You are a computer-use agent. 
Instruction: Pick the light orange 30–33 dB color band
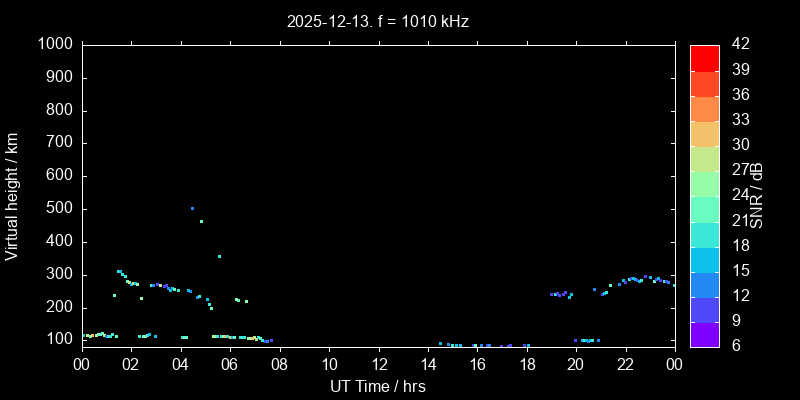point(704,133)
